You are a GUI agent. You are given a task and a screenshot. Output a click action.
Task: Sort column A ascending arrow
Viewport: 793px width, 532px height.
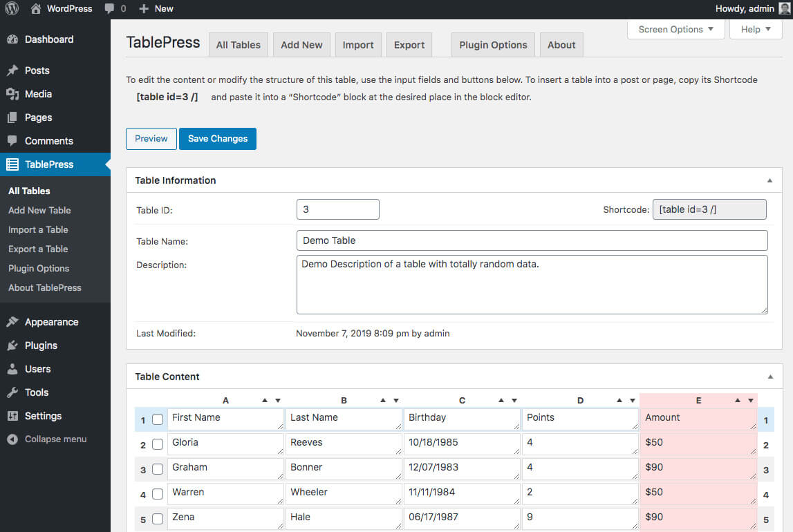click(265, 400)
